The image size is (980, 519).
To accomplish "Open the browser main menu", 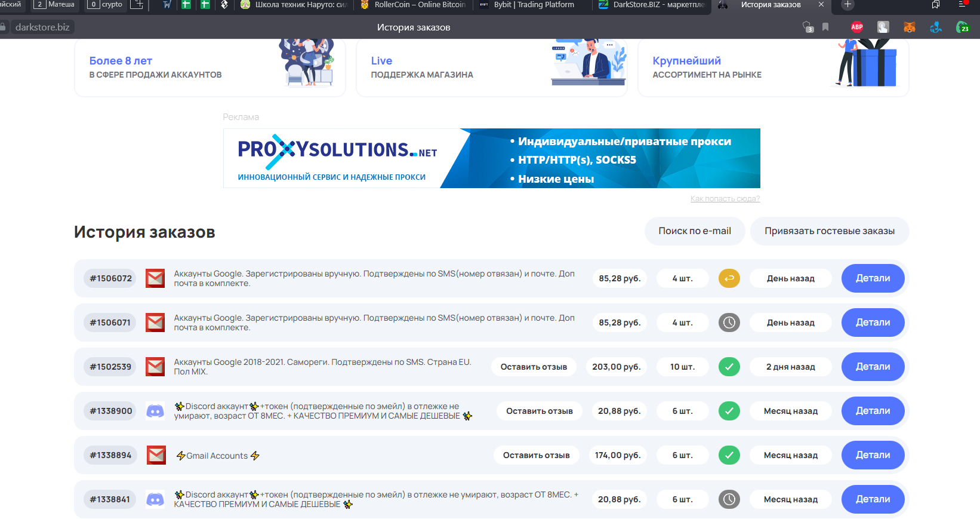I will 962,4.
